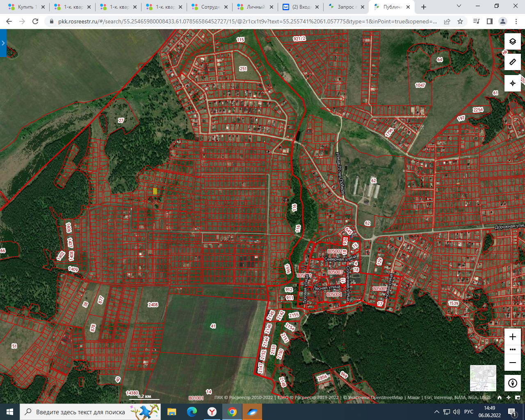Open the map layers panel

click(x=513, y=41)
